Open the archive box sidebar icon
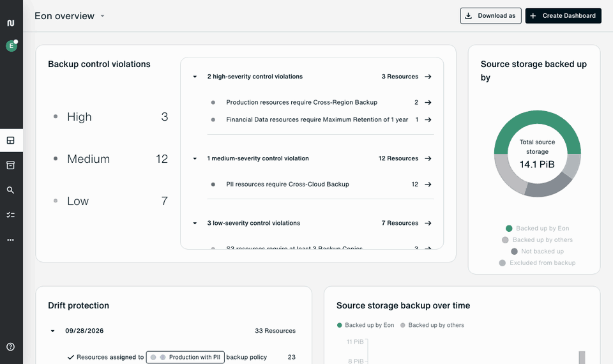This screenshot has width=613, height=364. (11, 165)
